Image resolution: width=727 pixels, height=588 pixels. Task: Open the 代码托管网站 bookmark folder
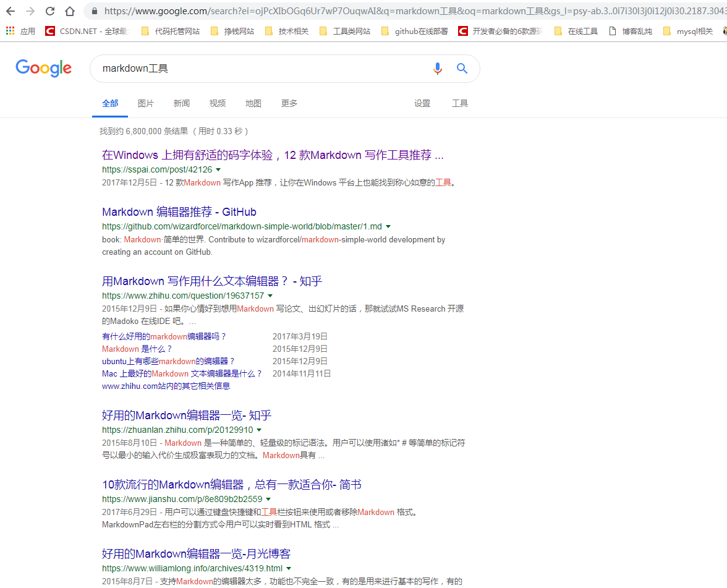click(x=170, y=31)
